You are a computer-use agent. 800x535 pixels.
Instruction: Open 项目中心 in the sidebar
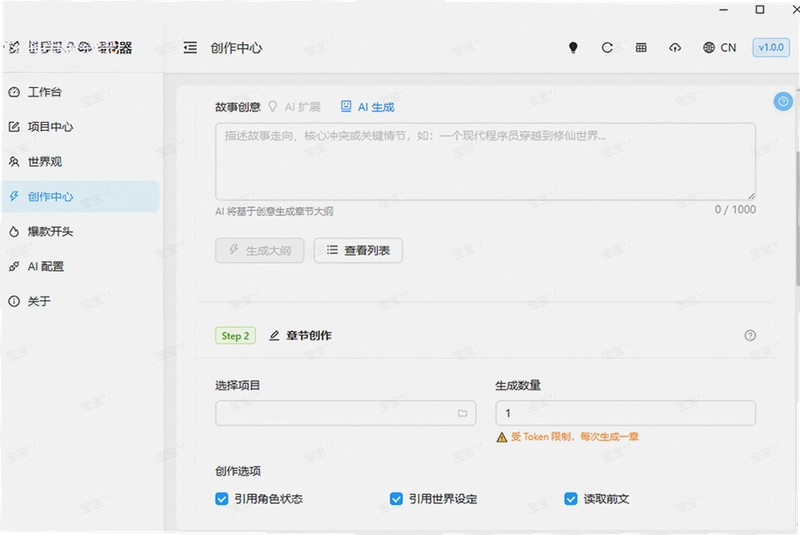[x=81, y=126]
